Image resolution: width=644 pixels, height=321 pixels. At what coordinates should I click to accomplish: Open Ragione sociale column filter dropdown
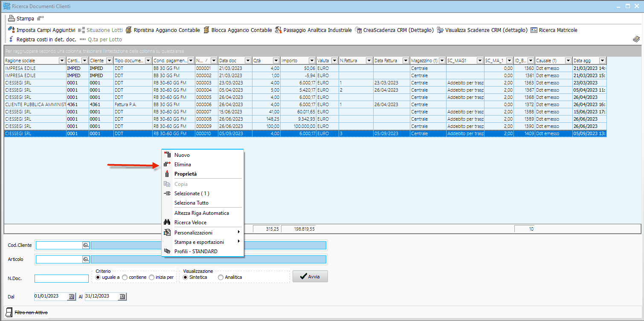[62, 61]
